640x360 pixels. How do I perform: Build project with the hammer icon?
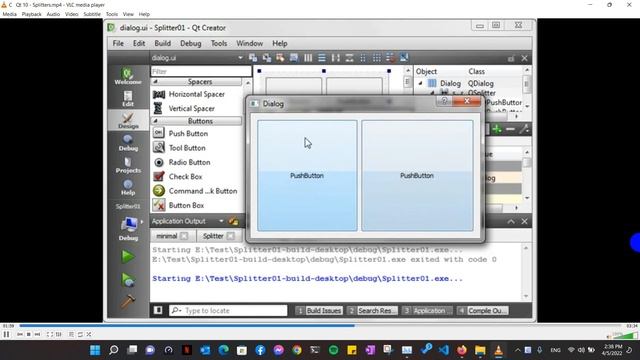pos(128,302)
